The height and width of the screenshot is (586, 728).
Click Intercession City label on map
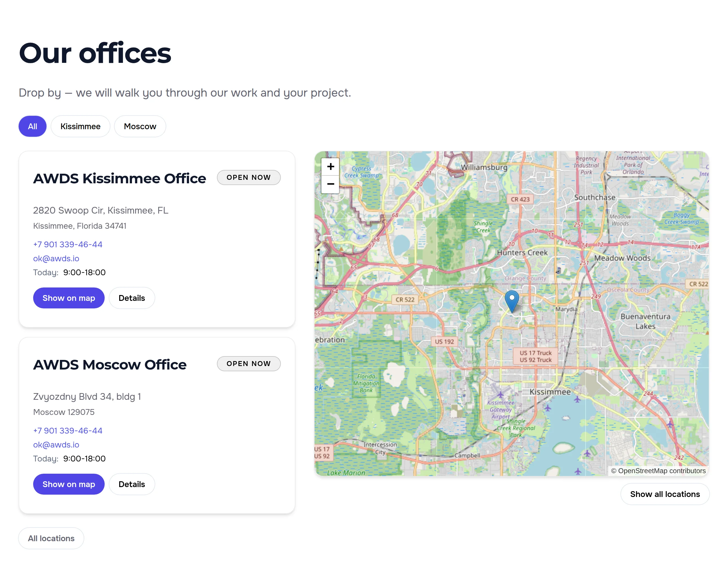point(380,448)
